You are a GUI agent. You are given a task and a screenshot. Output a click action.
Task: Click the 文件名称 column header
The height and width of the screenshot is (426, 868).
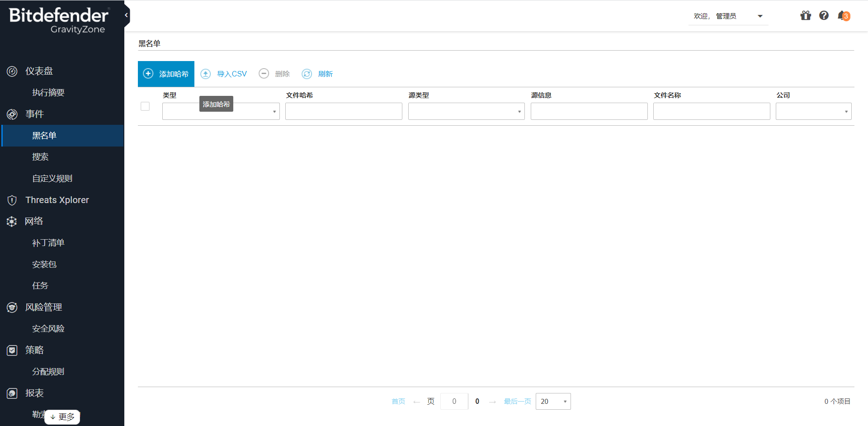tap(667, 95)
